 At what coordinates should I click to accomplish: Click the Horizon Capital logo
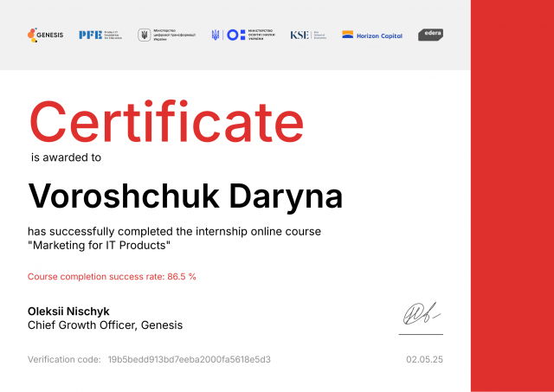tap(372, 35)
